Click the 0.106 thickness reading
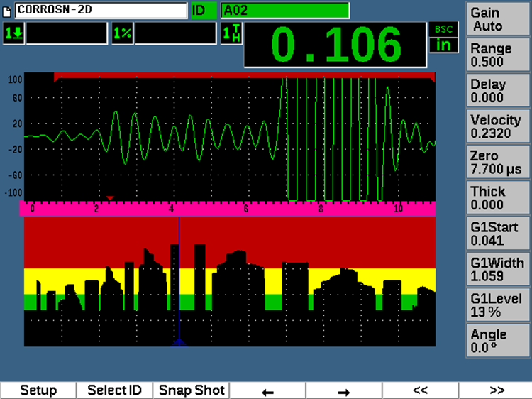The image size is (532, 399). pyautogui.click(x=336, y=45)
